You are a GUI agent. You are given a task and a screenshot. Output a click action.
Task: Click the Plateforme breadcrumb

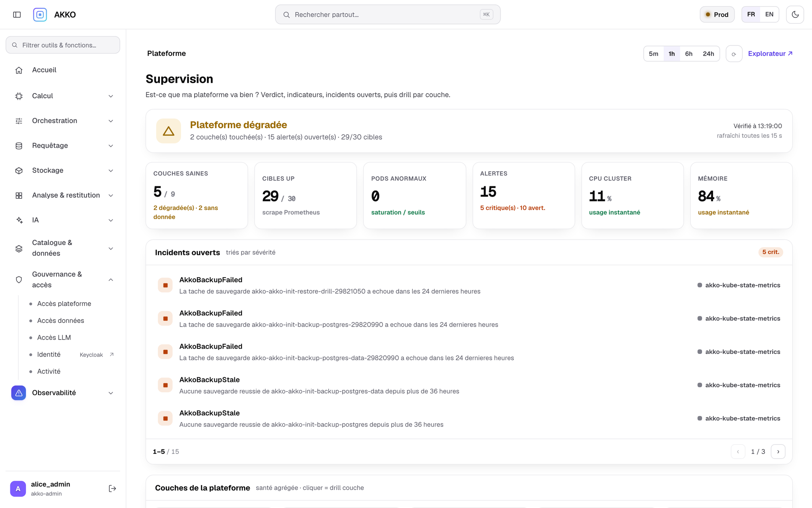pyautogui.click(x=166, y=54)
